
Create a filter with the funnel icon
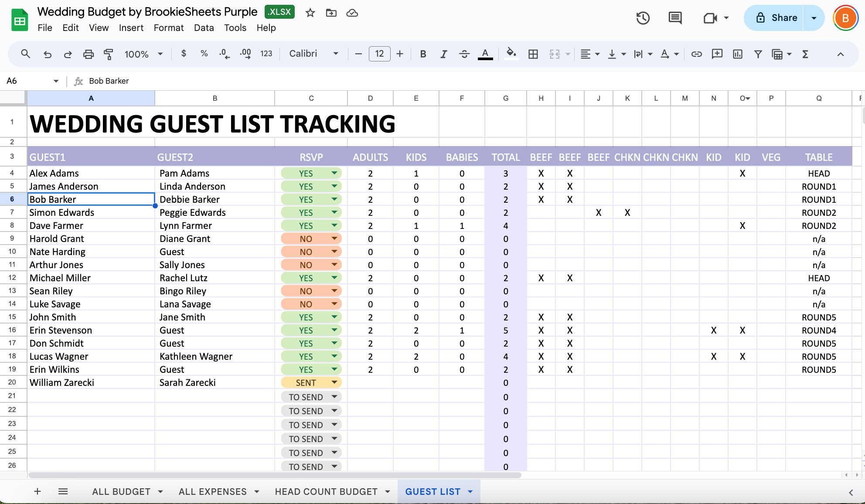[x=758, y=54]
